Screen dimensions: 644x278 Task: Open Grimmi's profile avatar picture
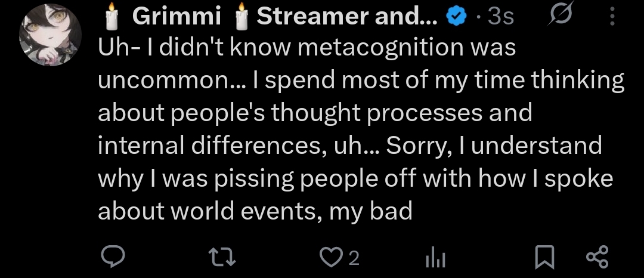click(50, 35)
